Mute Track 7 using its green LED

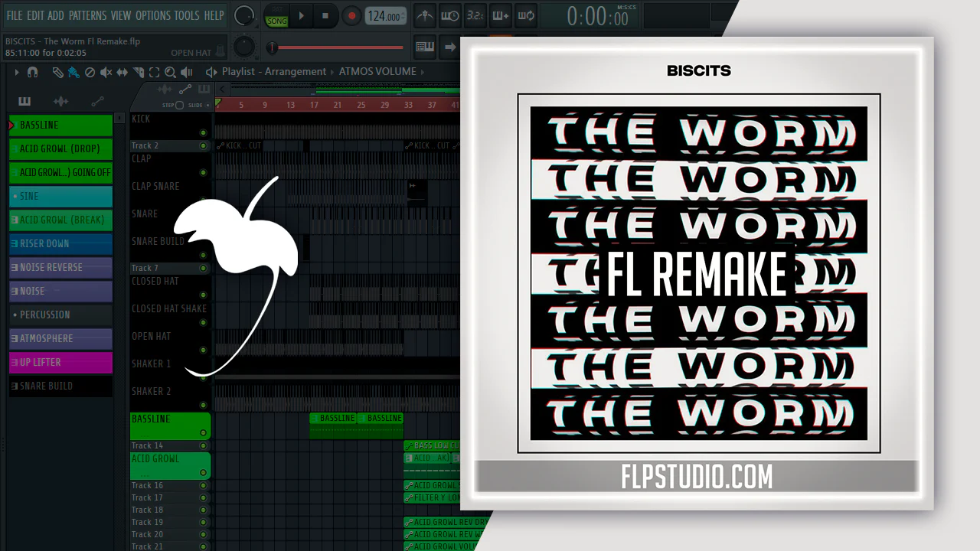coord(203,268)
